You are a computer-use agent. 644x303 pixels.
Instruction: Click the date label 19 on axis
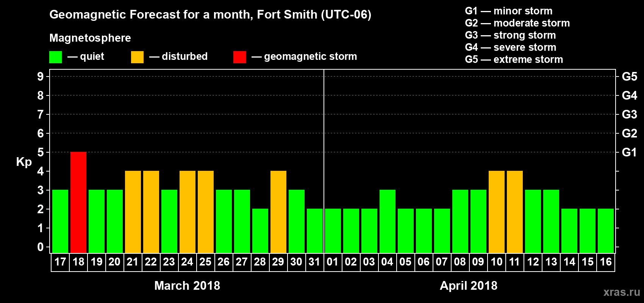[97, 262]
